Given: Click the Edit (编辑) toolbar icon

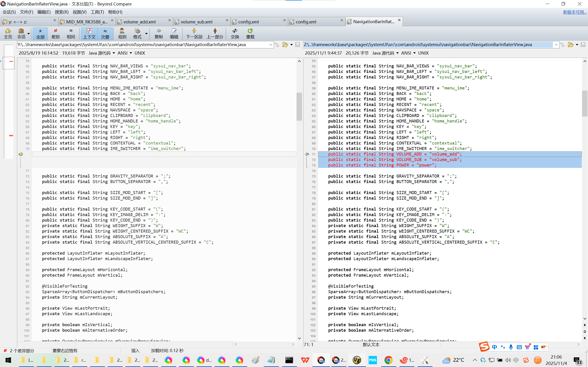Looking at the screenshot, I should tap(174, 33).
